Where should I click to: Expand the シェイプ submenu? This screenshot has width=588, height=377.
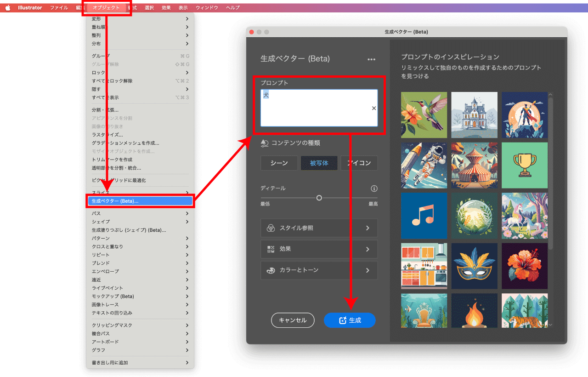point(140,222)
